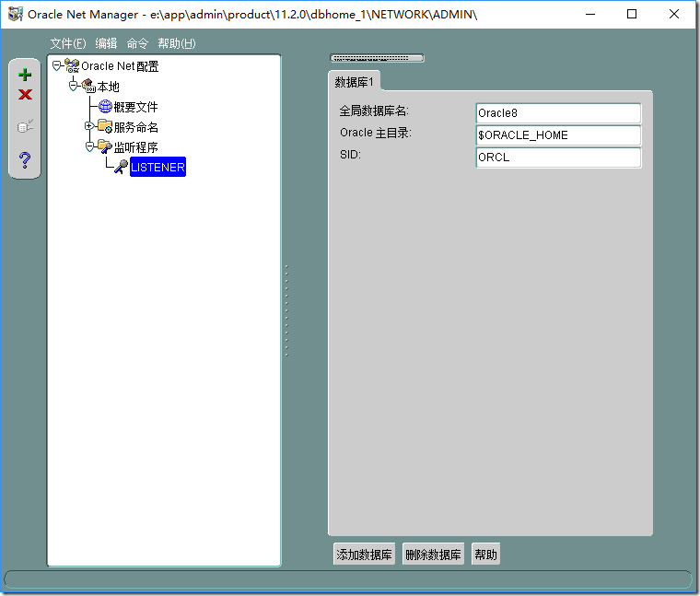This screenshot has height=596, width=700.
Task: Click the 全局数据库名 field containing Oracle8
Action: point(558,113)
